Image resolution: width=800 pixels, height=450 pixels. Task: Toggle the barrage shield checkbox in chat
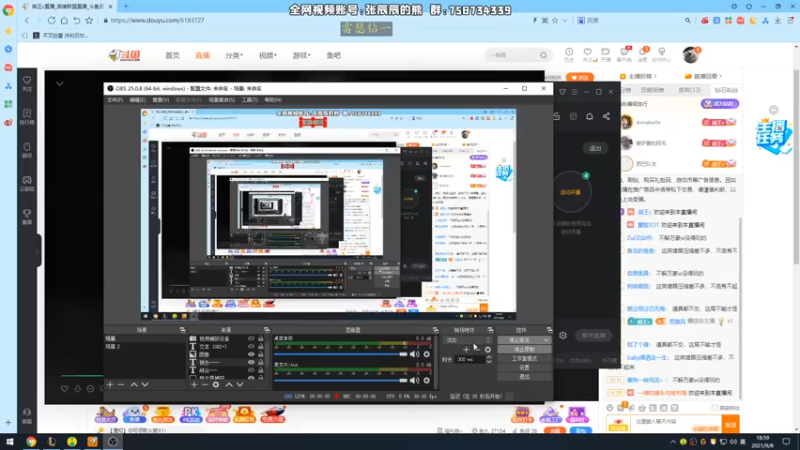(x=715, y=408)
